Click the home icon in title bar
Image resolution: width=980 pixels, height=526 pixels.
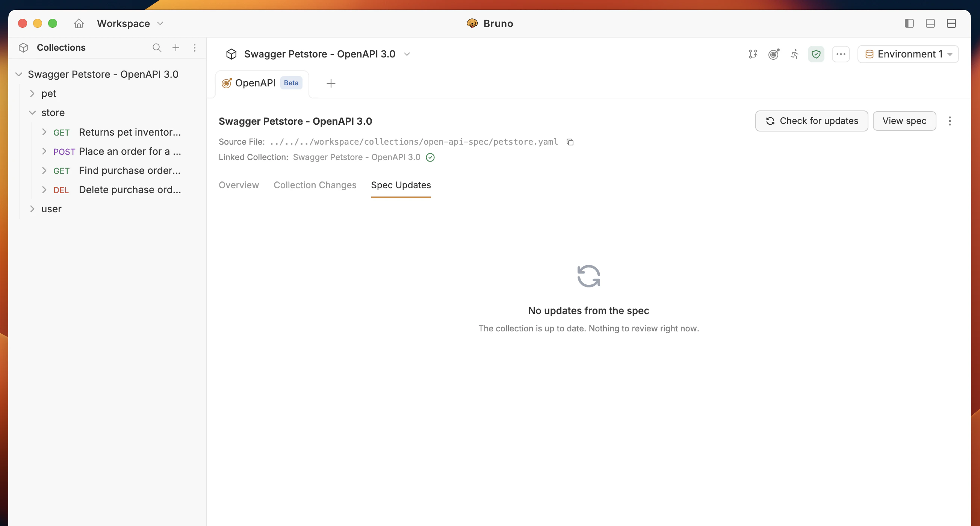(79, 24)
